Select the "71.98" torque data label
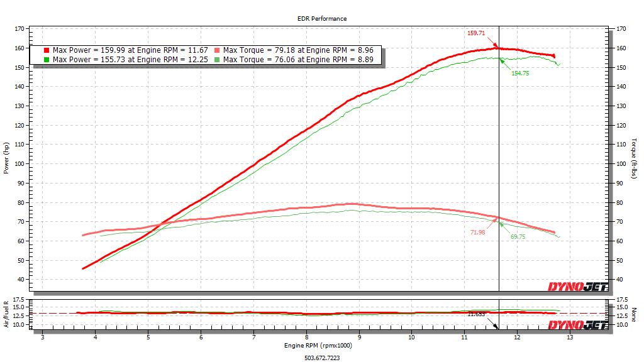Screen dimensions: 644x362 pos(478,233)
